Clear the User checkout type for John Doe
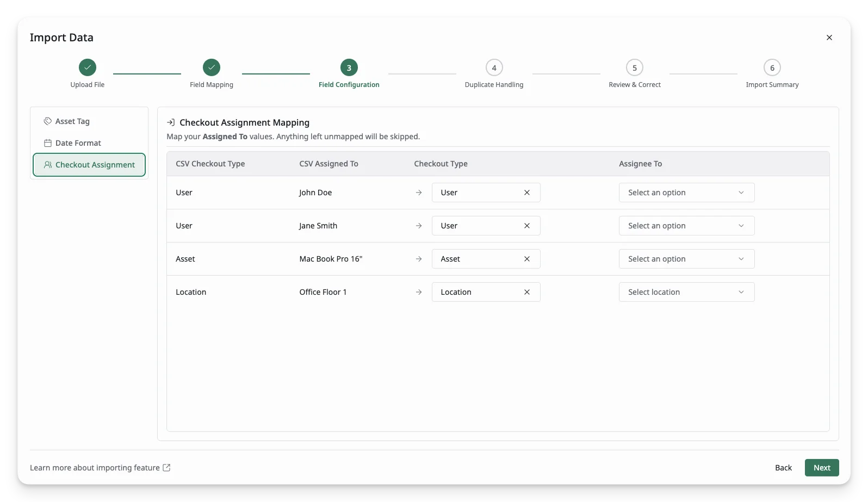This screenshot has width=868, height=502. coord(526,193)
